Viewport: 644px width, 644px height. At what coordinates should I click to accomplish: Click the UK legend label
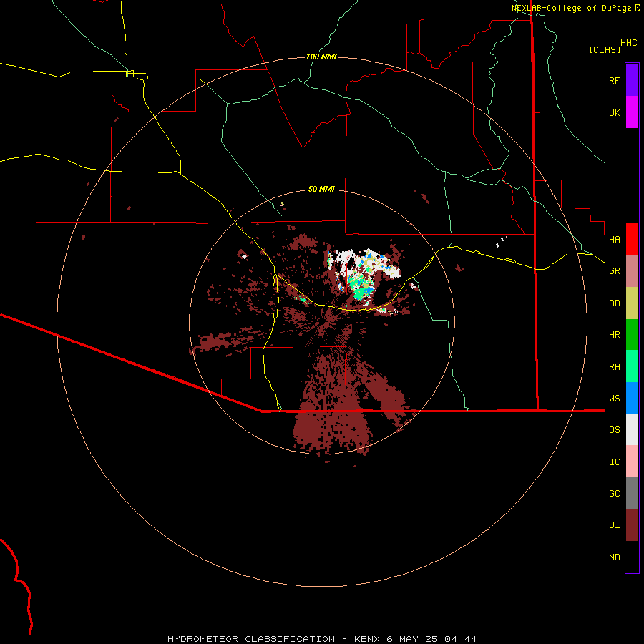(x=614, y=112)
